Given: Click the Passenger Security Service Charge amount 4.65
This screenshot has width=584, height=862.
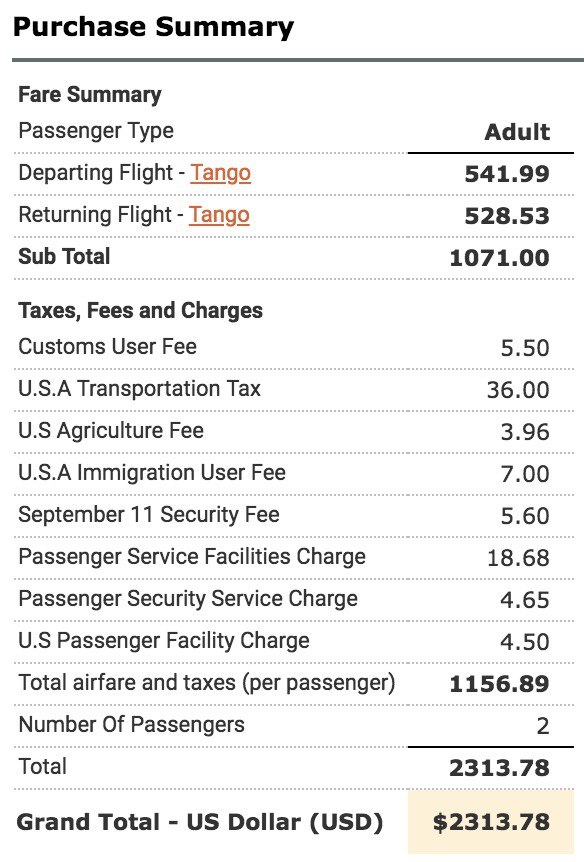Looking at the screenshot, I should tap(525, 600).
